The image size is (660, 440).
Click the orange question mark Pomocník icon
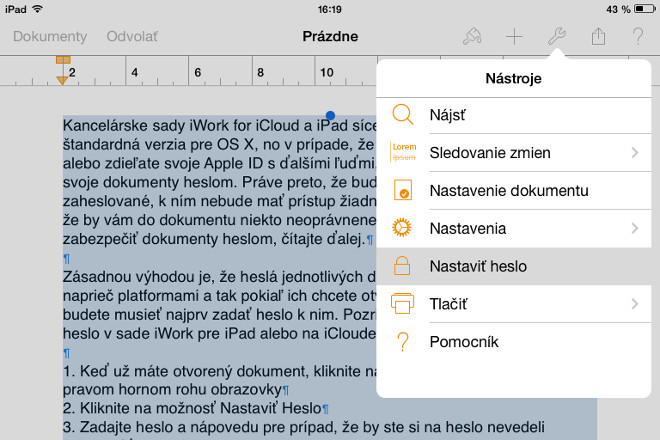(x=403, y=341)
